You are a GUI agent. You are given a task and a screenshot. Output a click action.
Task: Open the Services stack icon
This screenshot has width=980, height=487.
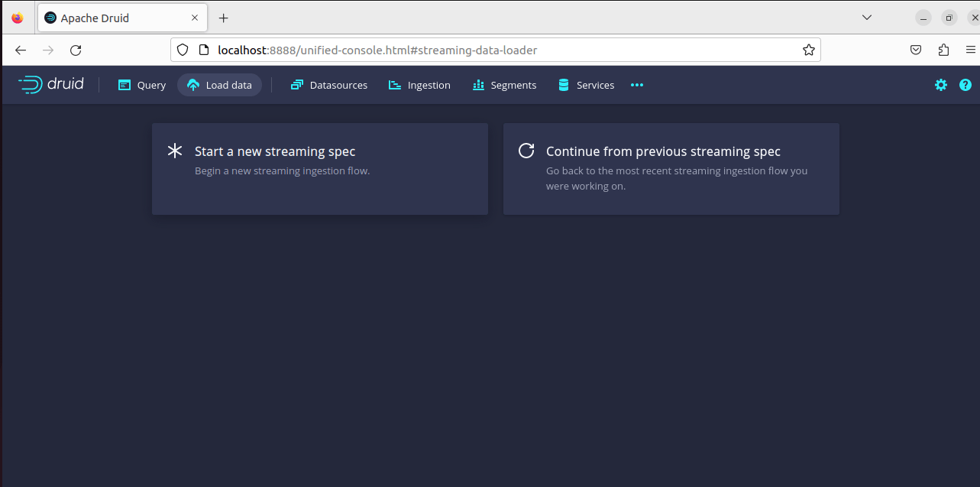[x=563, y=84]
